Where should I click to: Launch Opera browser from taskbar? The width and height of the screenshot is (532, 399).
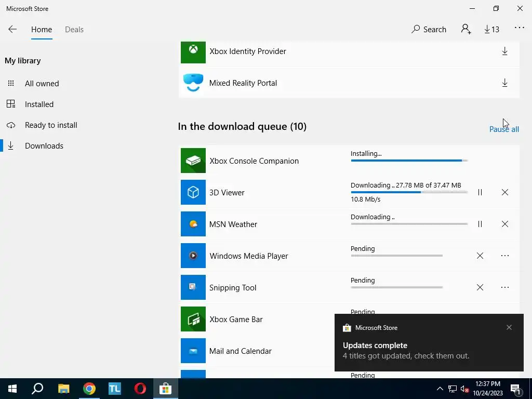point(140,389)
